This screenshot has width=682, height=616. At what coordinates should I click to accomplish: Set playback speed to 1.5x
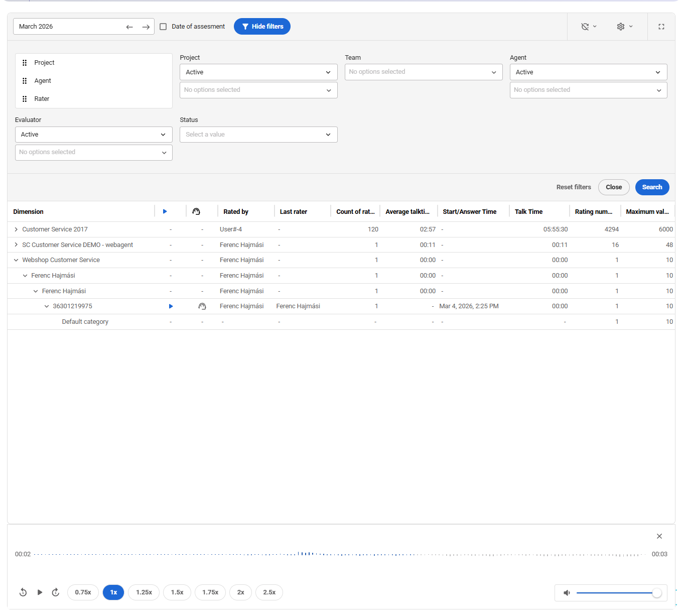coord(177,592)
